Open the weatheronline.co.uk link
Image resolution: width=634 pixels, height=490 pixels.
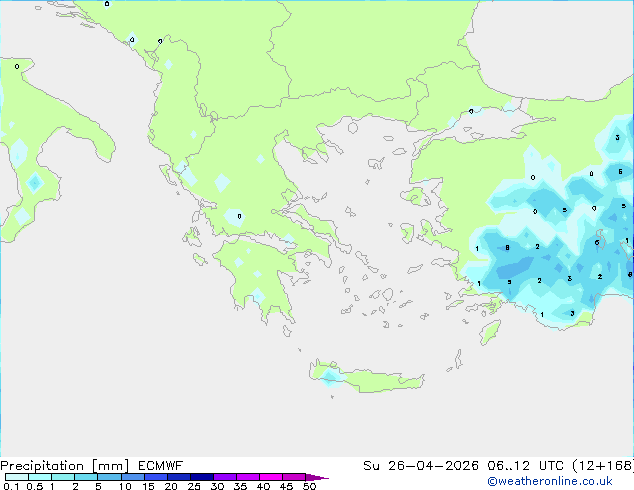pos(550,481)
